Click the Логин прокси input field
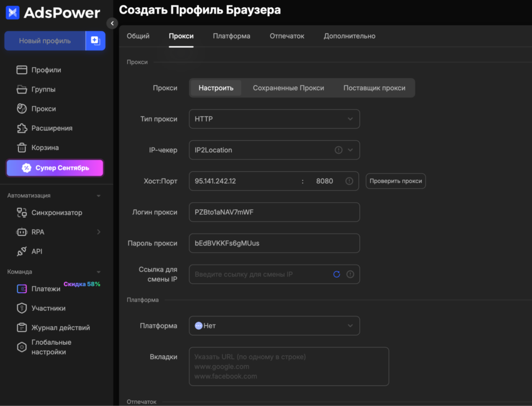Image resolution: width=532 pixels, height=406 pixels. (274, 212)
